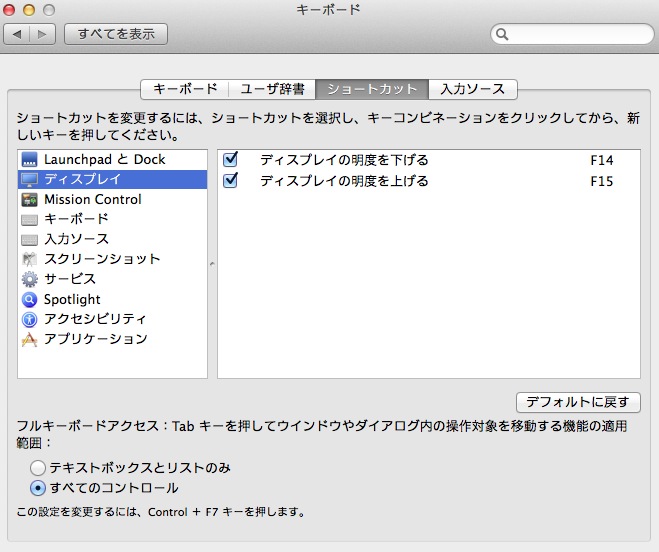
Task: Minimize window with the yellow button
Action: [x=29, y=10]
